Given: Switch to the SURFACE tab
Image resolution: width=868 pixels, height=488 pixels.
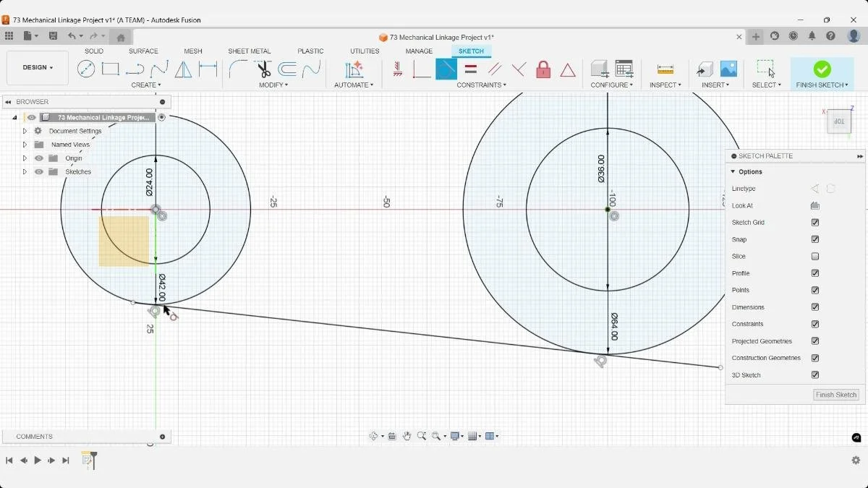Looking at the screenshot, I should pyautogui.click(x=143, y=51).
